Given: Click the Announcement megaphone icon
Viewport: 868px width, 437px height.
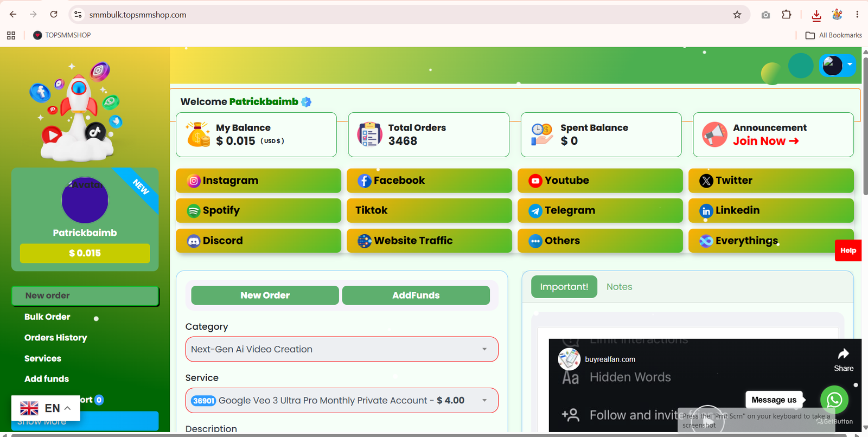Looking at the screenshot, I should [714, 134].
